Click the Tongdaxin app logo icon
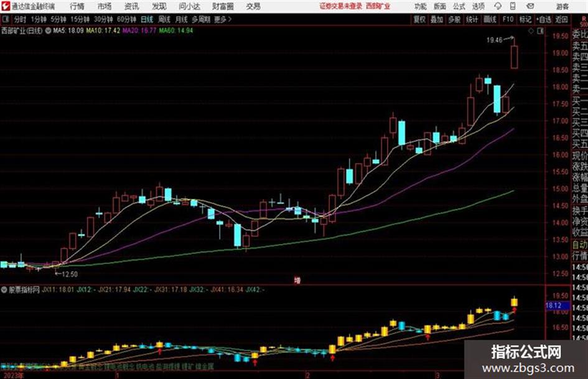The width and height of the screenshot is (588, 379). pyautogui.click(x=5, y=6)
